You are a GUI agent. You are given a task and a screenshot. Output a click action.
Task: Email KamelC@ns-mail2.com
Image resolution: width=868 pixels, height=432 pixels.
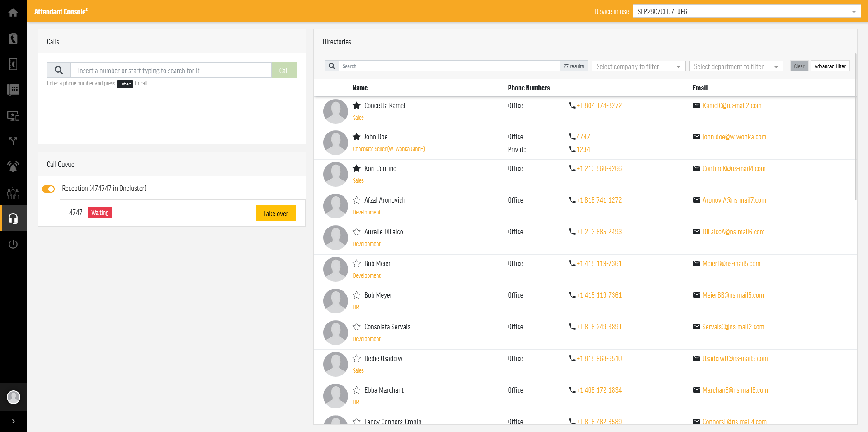(x=732, y=105)
